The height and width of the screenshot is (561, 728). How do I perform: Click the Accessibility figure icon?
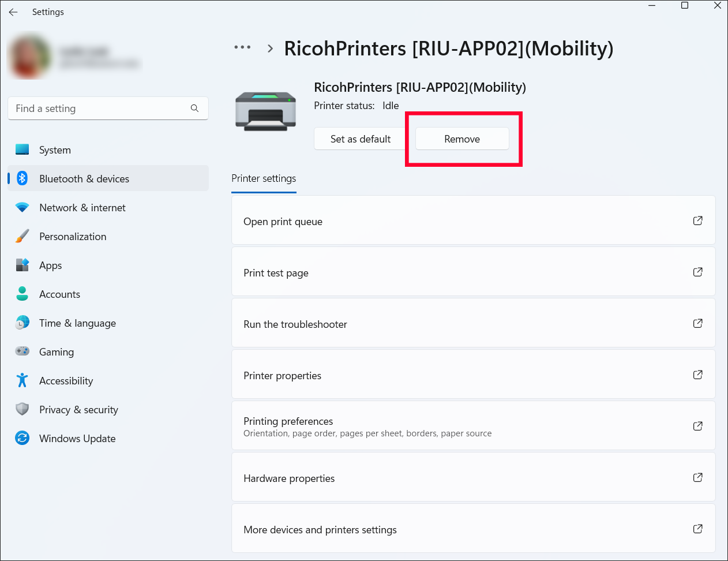pyautogui.click(x=22, y=380)
